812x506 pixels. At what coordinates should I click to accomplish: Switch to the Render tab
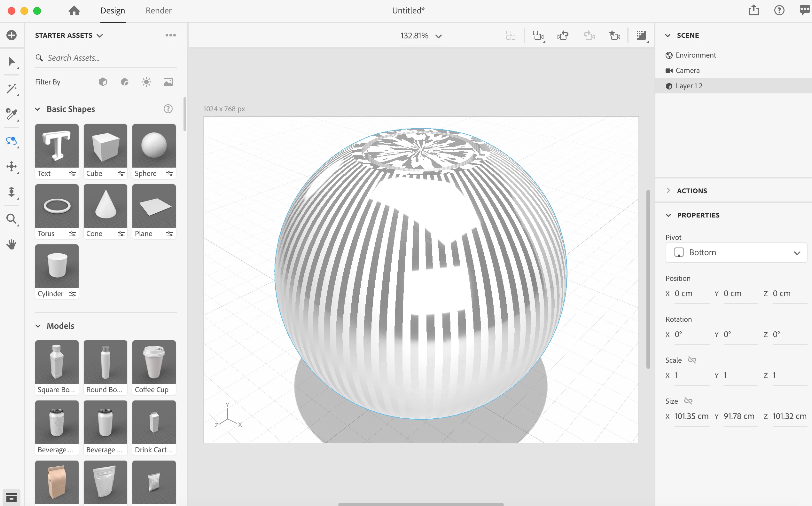(159, 11)
